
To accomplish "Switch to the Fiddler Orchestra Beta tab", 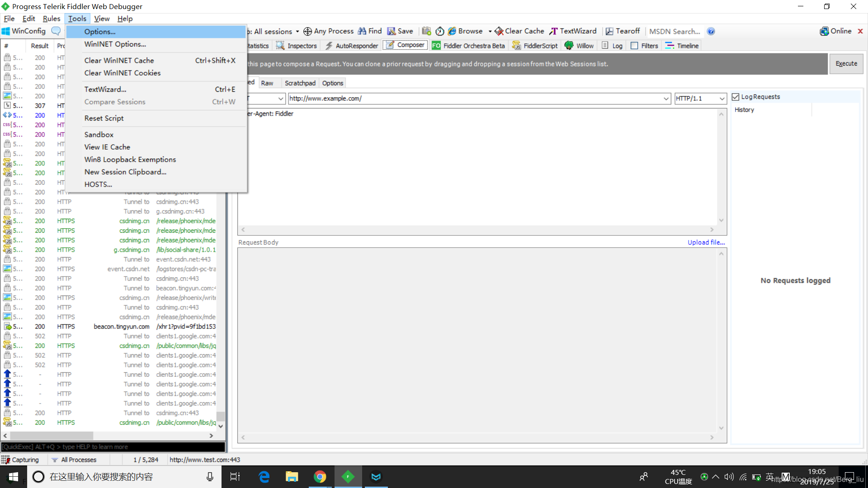I will (x=468, y=46).
